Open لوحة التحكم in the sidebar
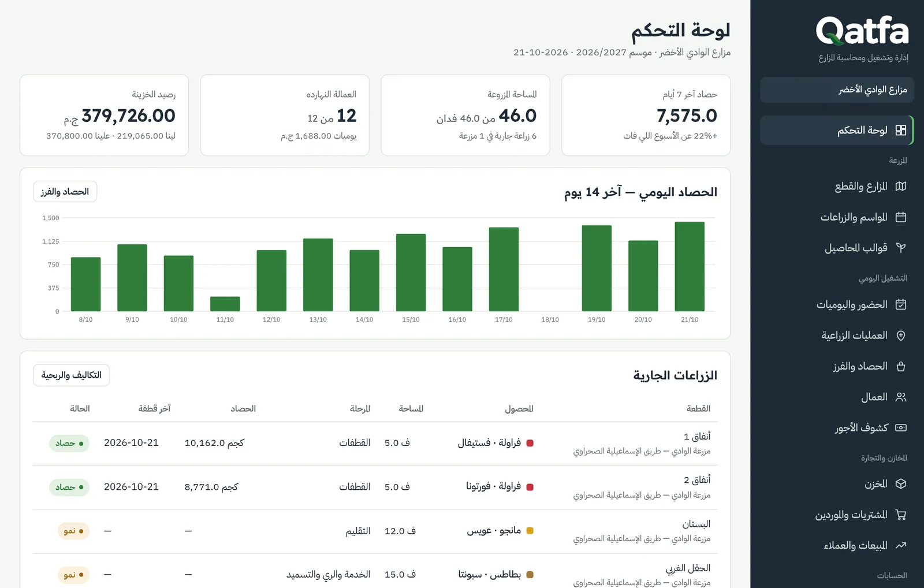Image resolution: width=924 pixels, height=588 pixels. (x=837, y=131)
